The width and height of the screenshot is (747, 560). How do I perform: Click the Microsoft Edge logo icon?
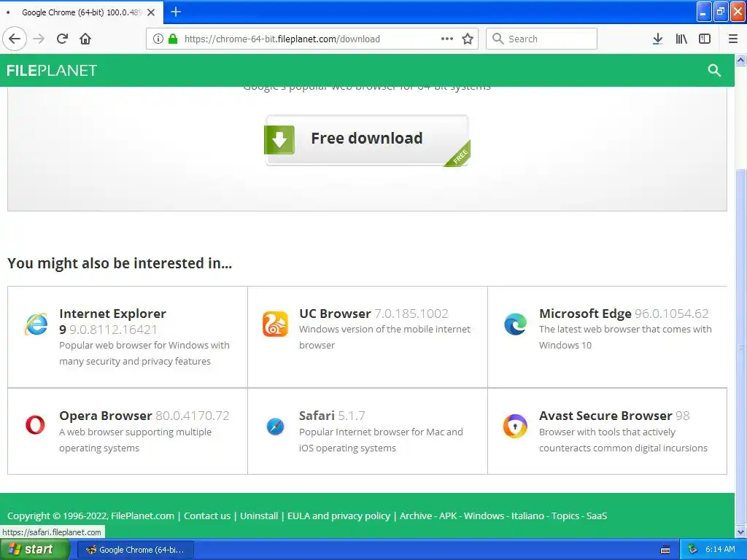[x=516, y=324]
